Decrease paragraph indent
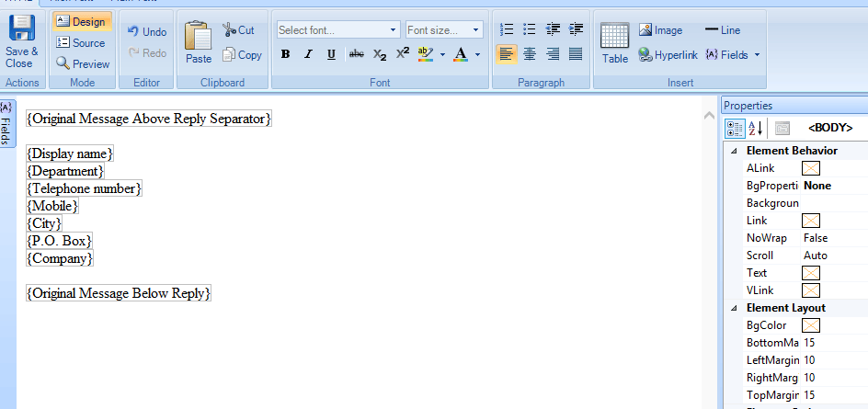Viewport: 868px width, 409px height. coord(553,28)
